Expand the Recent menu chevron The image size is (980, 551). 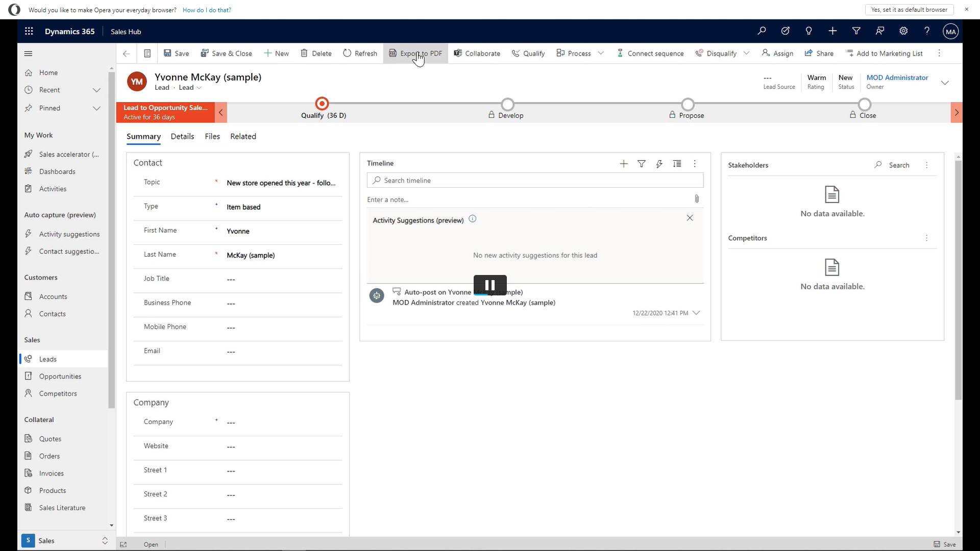[96, 90]
